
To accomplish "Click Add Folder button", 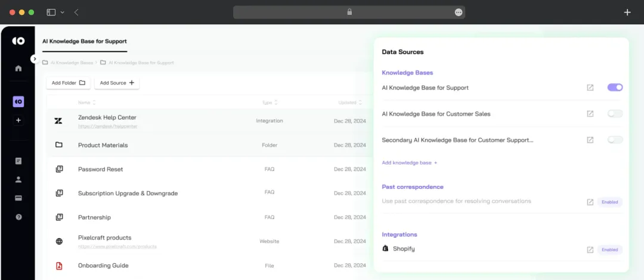I will [68, 83].
